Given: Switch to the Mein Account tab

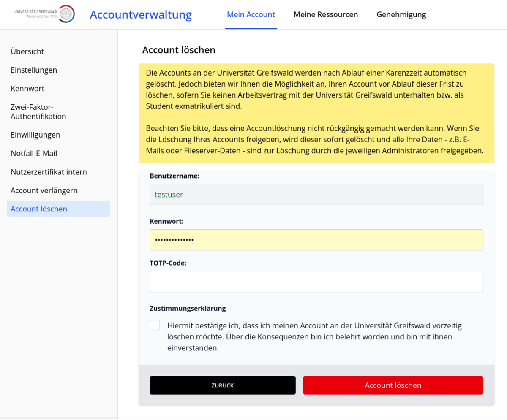Looking at the screenshot, I should [251, 15].
